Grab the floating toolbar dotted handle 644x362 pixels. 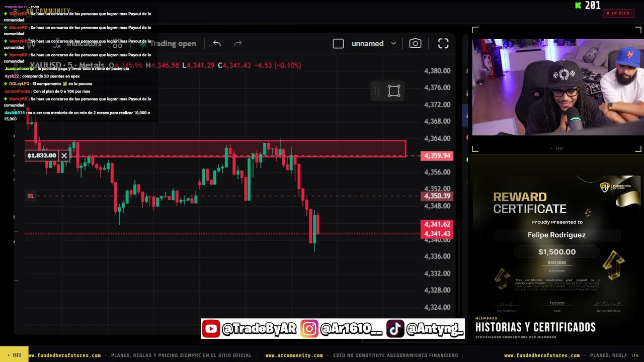click(x=376, y=91)
